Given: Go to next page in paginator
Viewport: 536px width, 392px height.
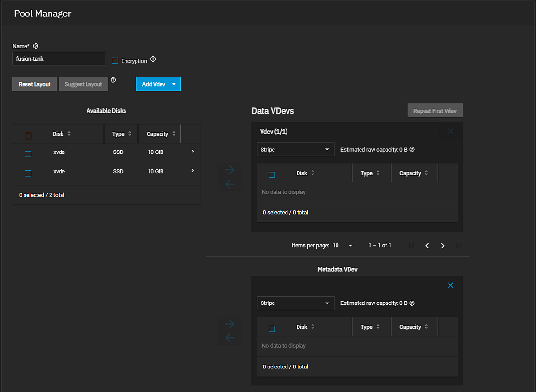Looking at the screenshot, I should [x=443, y=246].
